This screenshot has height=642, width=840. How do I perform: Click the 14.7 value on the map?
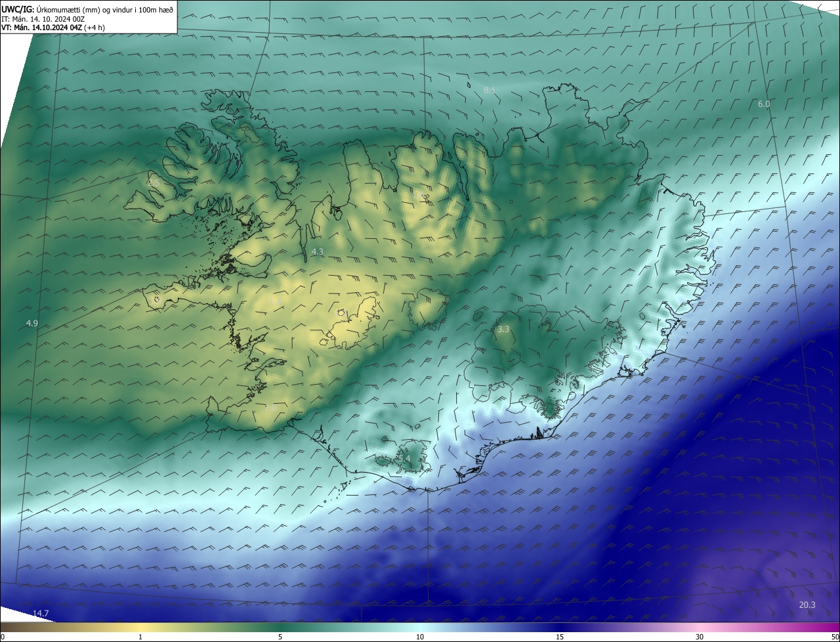point(41,613)
